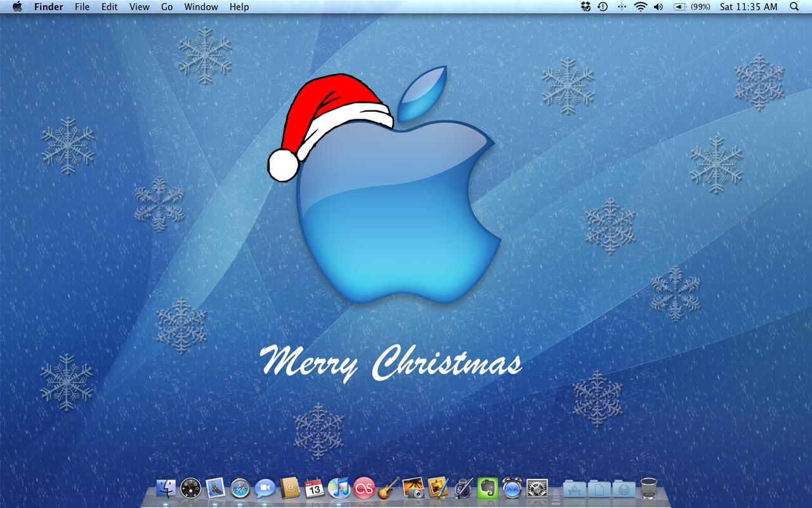Viewport: 812px width, 508px height.
Task: Open the Help menu
Action: [239, 7]
